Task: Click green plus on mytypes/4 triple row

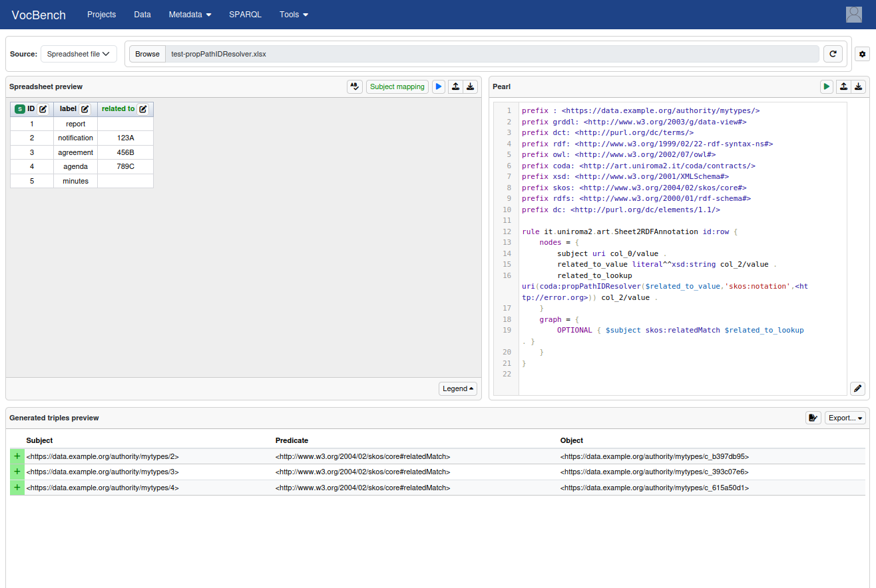Action: [x=17, y=488]
